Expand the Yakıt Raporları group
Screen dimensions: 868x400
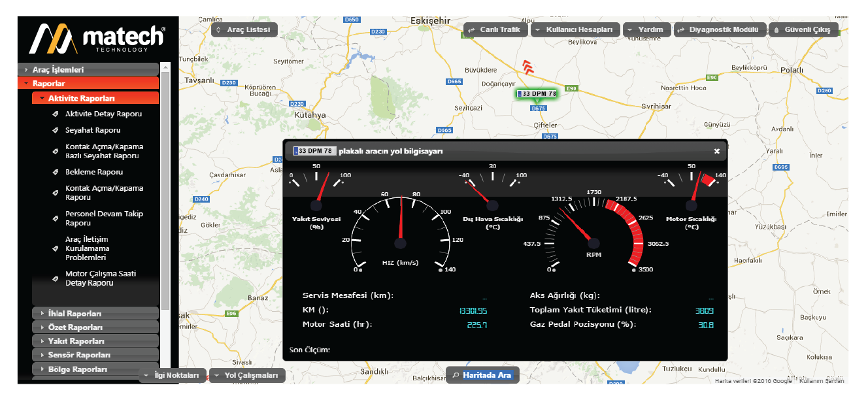pyautogui.click(x=95, y=341)
